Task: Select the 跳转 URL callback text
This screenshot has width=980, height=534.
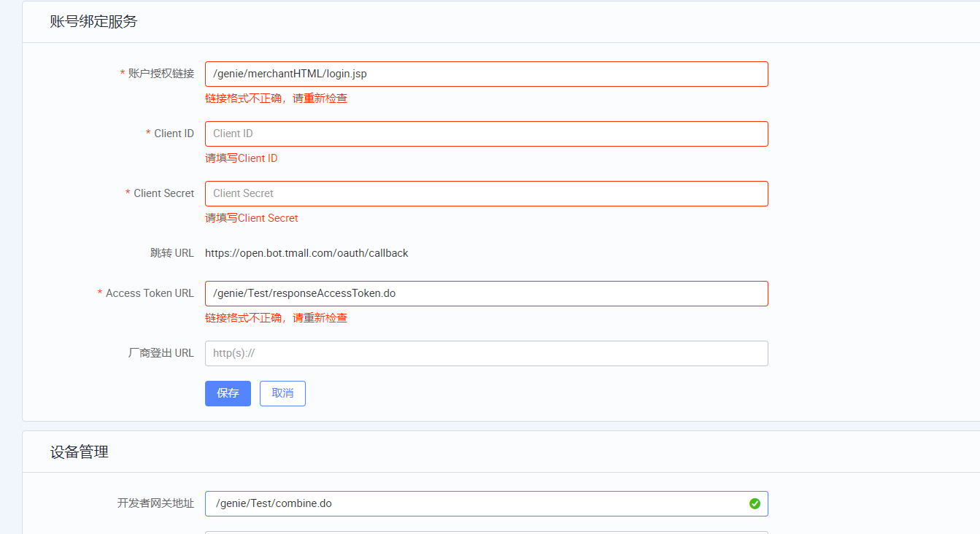Action: tap(306, 253)
